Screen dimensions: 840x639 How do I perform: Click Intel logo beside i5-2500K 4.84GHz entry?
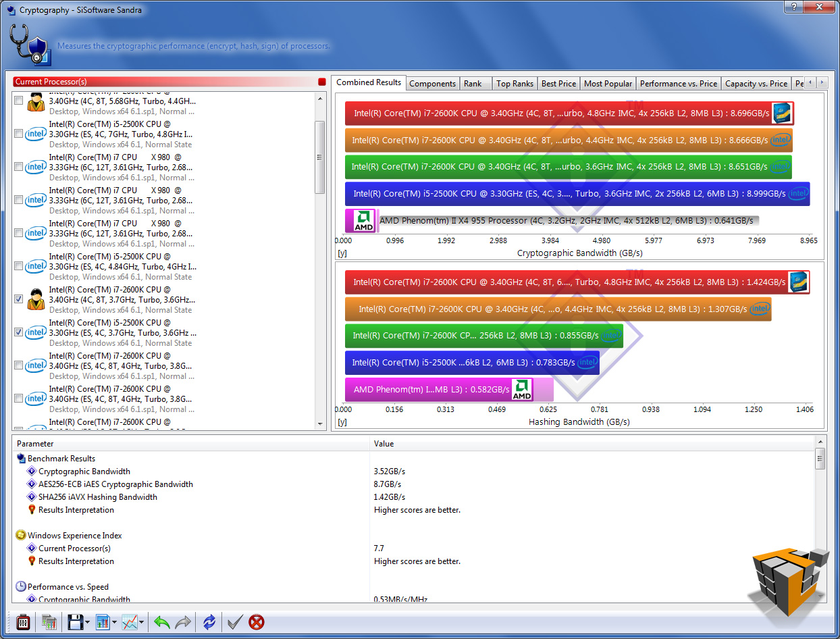36,266
